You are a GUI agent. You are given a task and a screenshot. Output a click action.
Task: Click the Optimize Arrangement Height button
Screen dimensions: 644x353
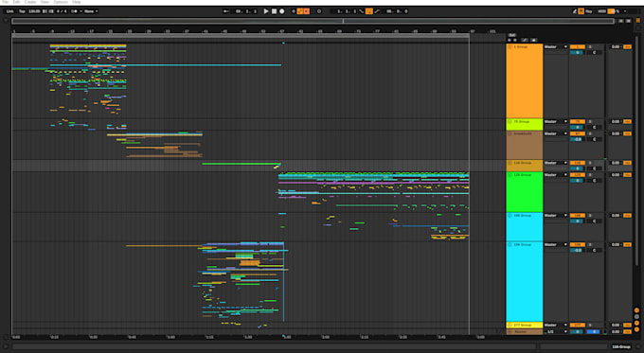coord(621,21)
